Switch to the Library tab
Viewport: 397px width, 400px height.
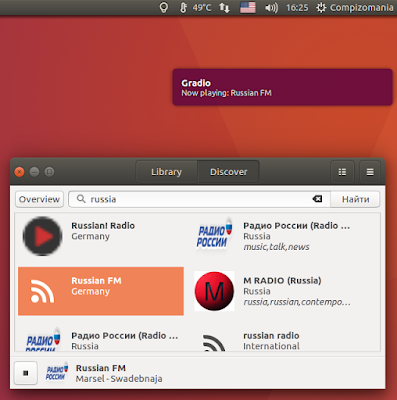[166, 172]
